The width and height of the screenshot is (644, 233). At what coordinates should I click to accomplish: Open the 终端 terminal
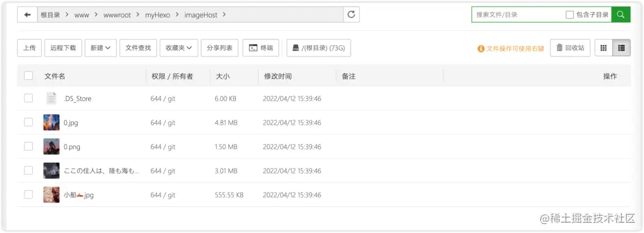(x=261, y=48)
